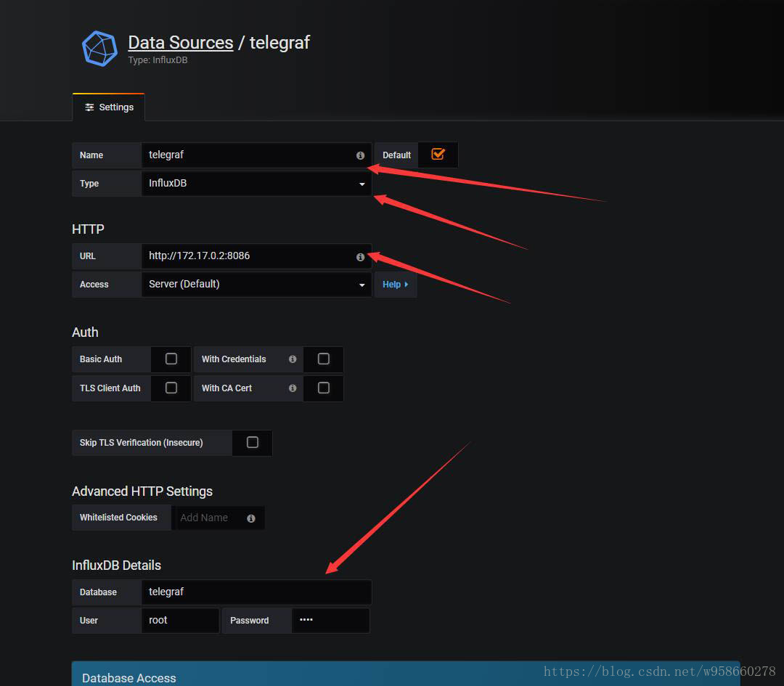Click the HTTP section heading
The height and width of the screenshot is (686, 784).
(x=88, y=229)
